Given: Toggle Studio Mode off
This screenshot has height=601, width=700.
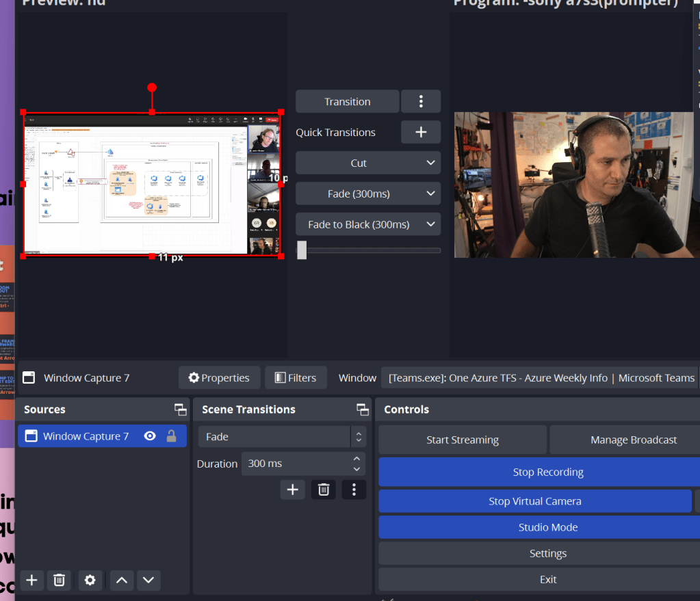Looking at the screenshot, I should [539, 527].
